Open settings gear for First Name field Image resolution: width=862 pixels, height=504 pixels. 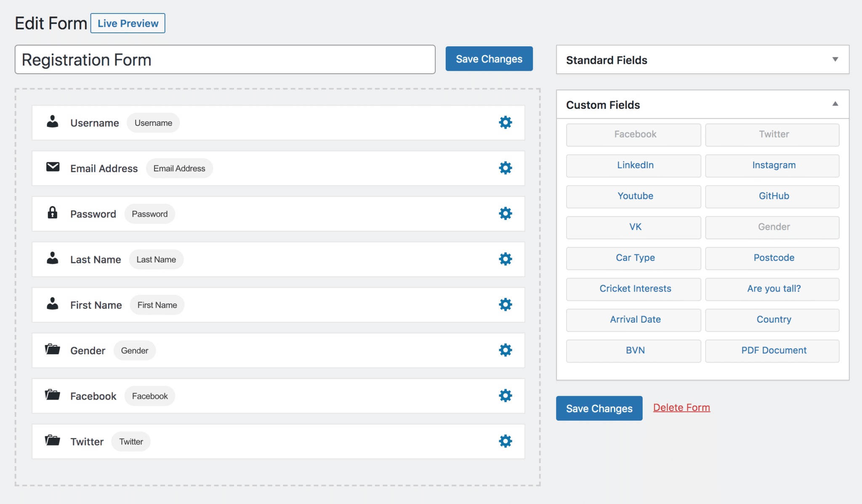pyautogui.click(x=505, y=304)
